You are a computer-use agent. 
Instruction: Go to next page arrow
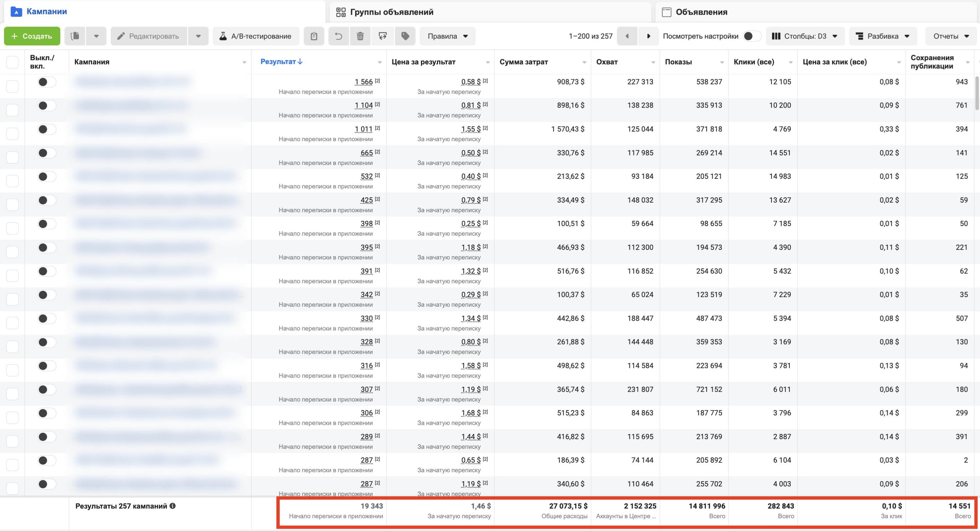[649, 36]
